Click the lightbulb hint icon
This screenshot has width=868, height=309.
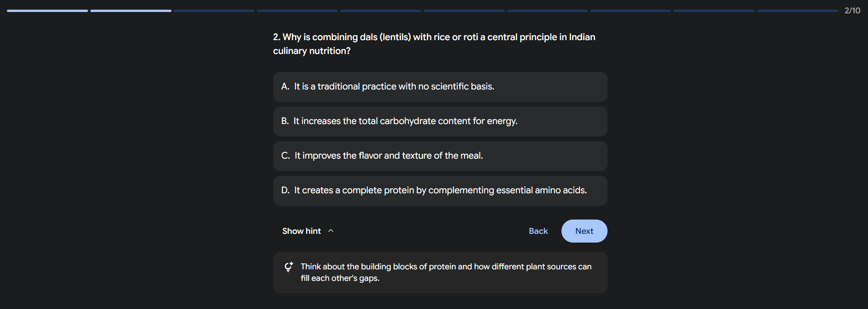click(289, 267)
